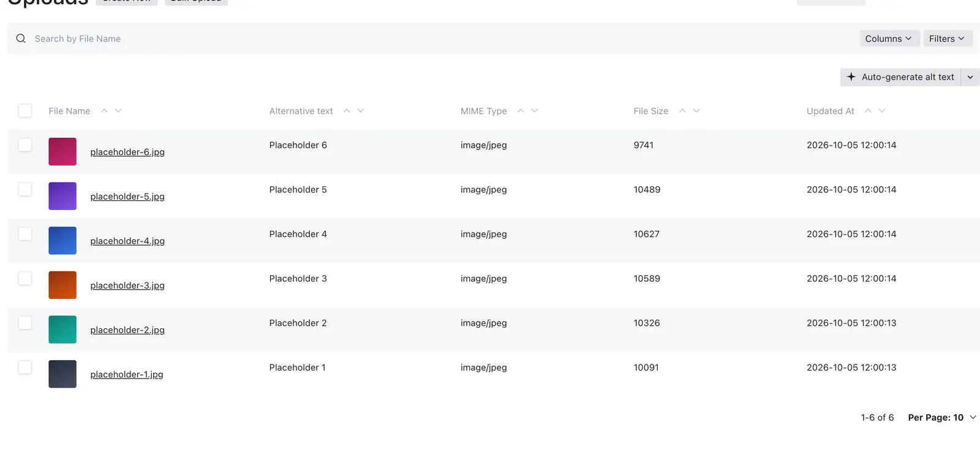Sort Updated At descending arrow

pyautogui.click(x=882, y=111)
